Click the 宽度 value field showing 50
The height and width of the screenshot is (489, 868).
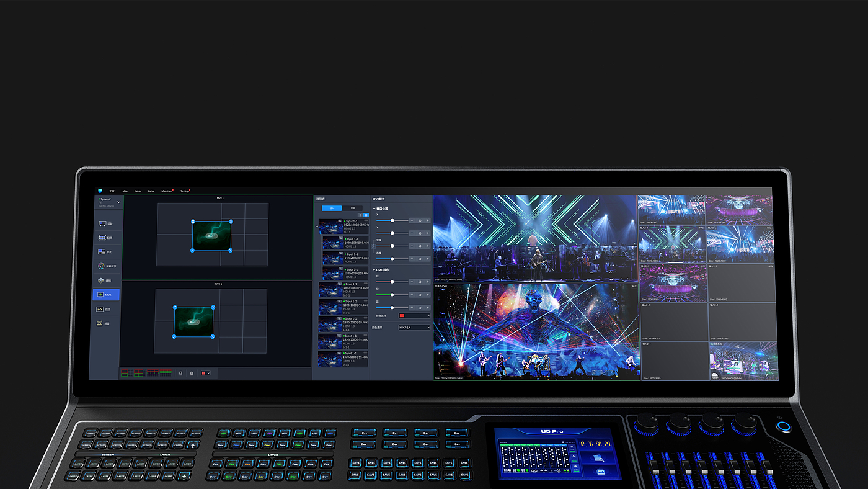(x=420, y=246)
